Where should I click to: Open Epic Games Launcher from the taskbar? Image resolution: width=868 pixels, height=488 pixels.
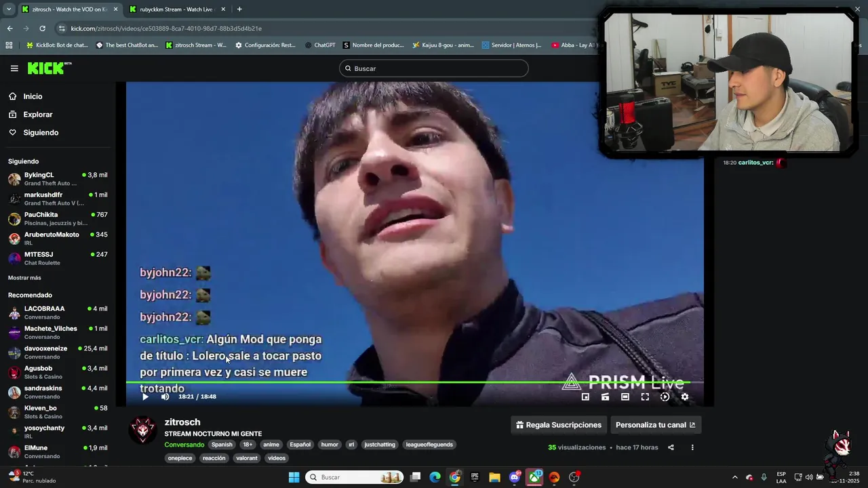(x=475, y=477)
